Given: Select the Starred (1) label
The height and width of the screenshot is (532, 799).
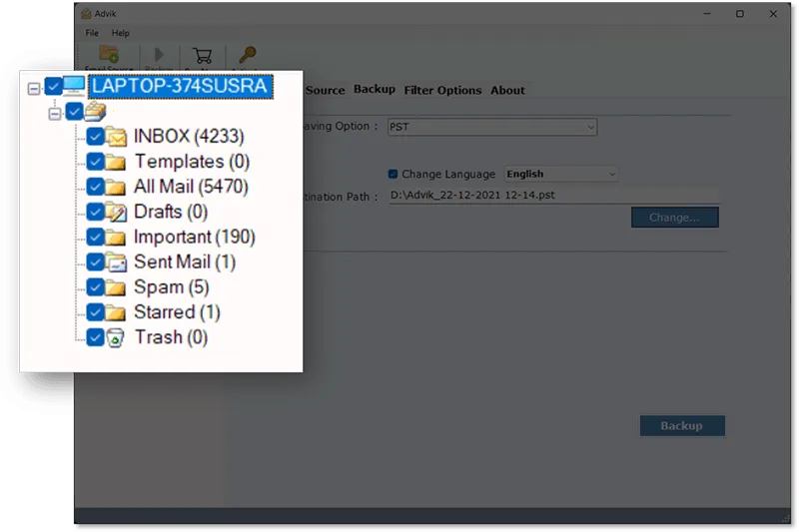Looking at the screenshot, I should 177,312.
